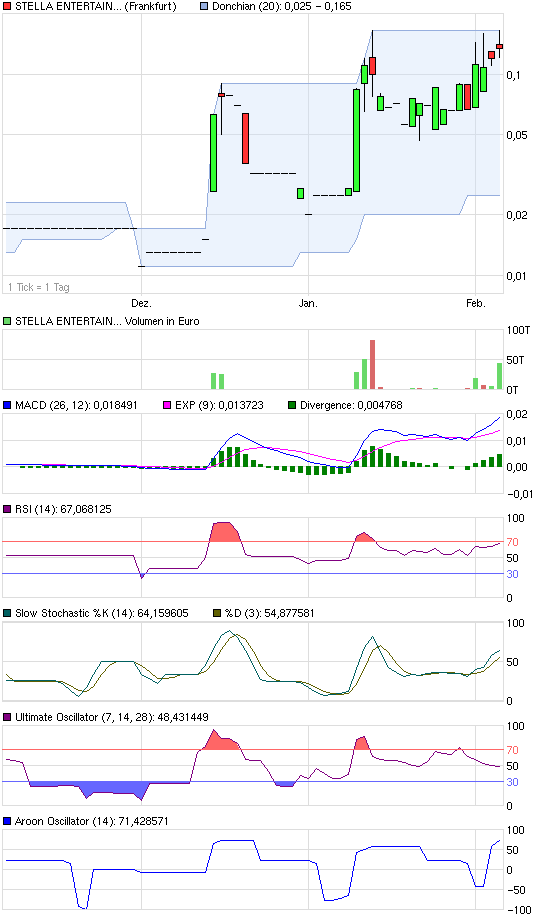Click the blue '30' Ultimate Oscillator threshold label
This screenshot has width=545, height=918.
(x=512, y=783)
